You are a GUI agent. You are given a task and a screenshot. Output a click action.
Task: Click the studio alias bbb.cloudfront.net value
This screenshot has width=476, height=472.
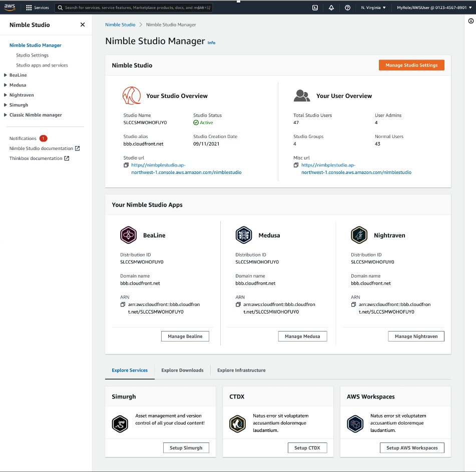coord(143,144)
